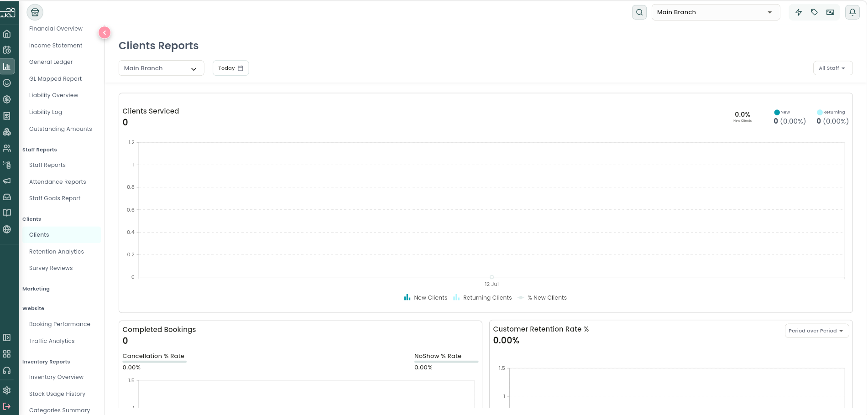Screen dimensions: 868x415
Task: Click the New clients teal indicator
Action: pos(777,112)
